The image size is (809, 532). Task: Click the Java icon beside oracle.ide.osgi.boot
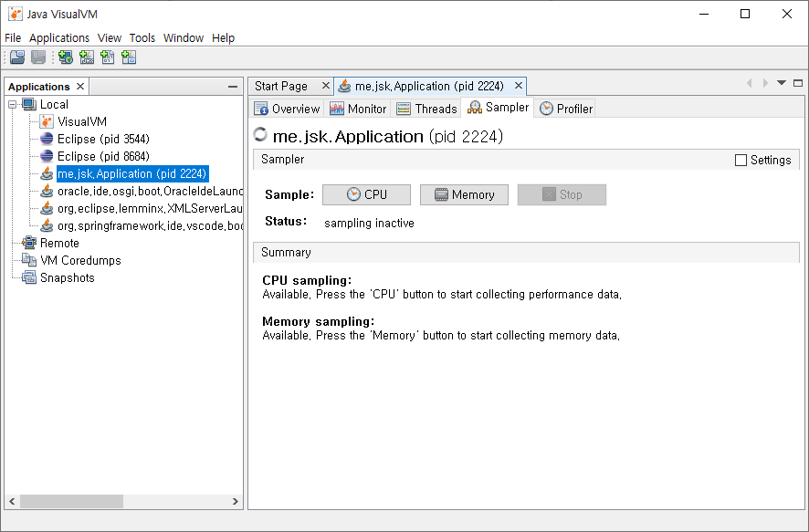click(47, 191)
